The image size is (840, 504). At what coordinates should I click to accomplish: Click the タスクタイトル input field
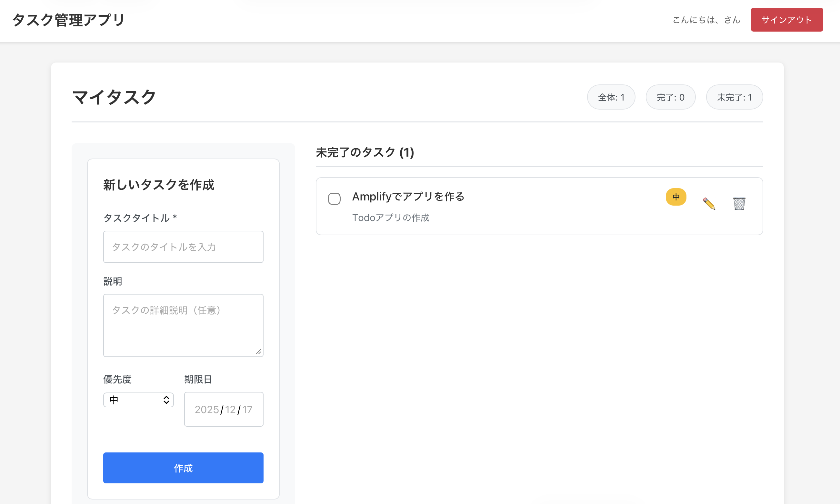(183, 247)
